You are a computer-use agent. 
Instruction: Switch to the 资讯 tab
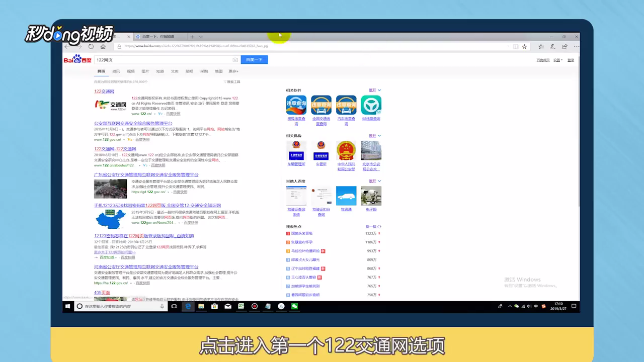tap(116, 71)
